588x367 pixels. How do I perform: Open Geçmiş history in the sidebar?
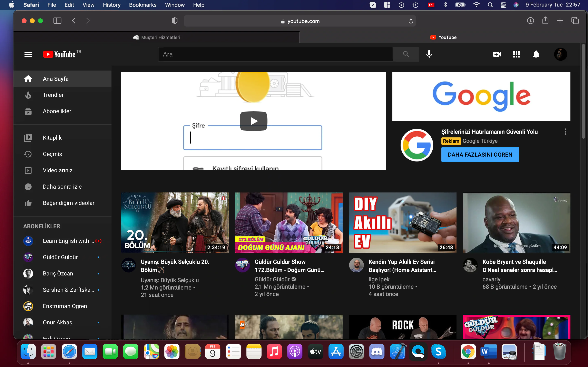[x=52, y=154]
